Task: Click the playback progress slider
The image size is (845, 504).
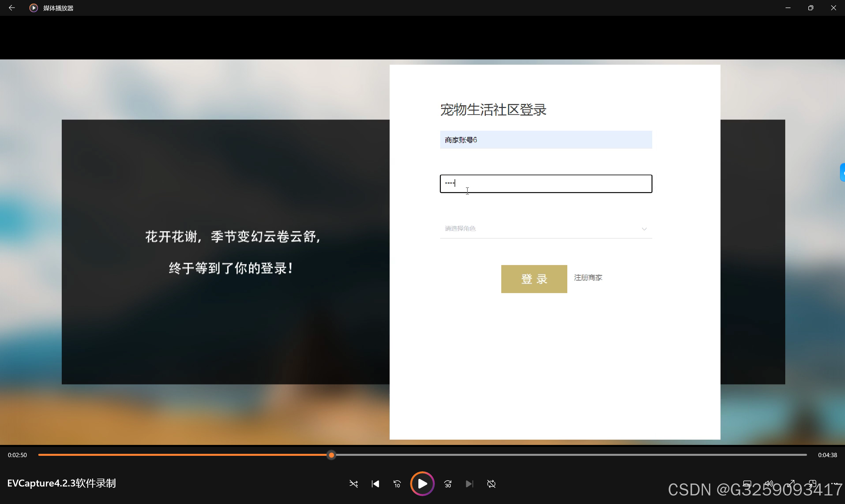Action: point(331,455)
